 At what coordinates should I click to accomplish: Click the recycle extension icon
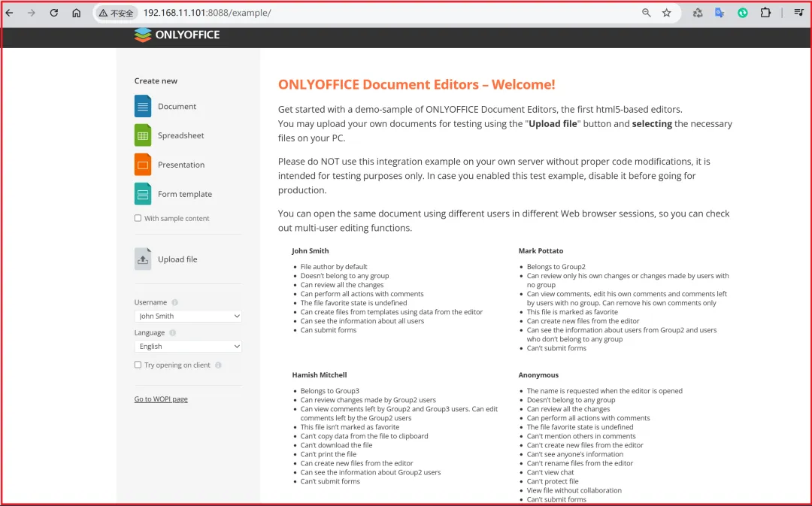click(x=698, y=13)
